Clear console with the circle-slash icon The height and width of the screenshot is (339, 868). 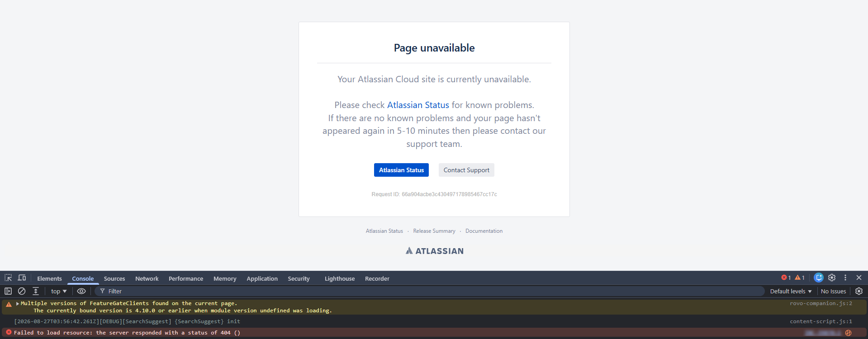coord(22,291)
